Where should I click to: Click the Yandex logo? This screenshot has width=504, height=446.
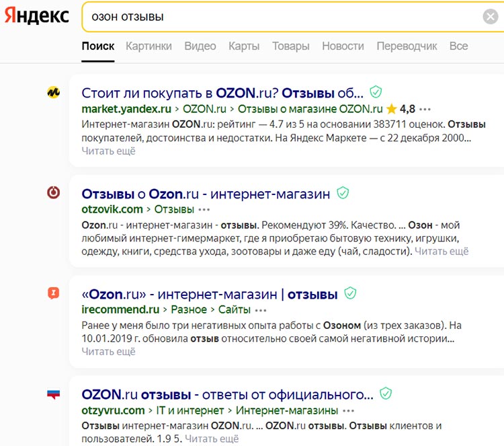(x=36, y=16)
